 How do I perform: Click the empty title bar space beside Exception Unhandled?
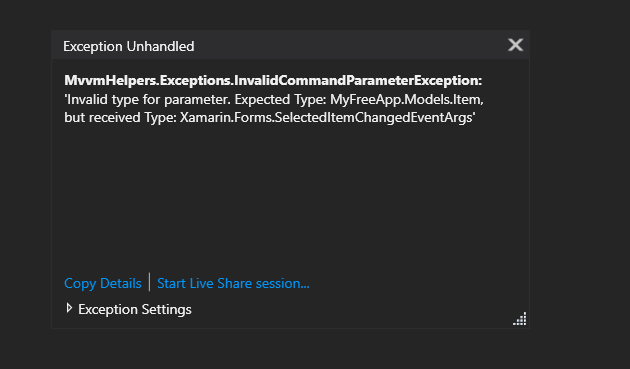[350, 45]
